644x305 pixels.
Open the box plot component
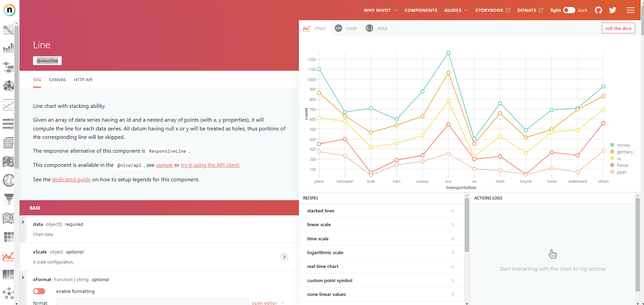(x=8, y=67)
